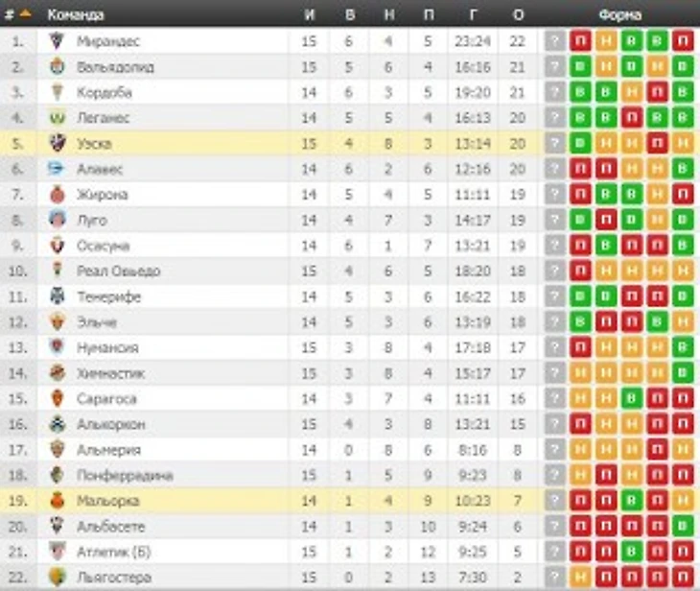Click the Леганес team logo

coord(58,118)
